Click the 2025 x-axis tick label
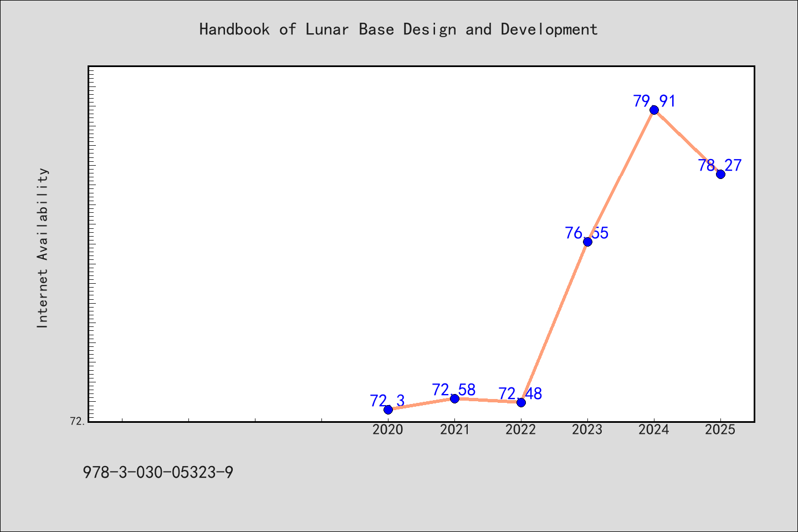The image size is (798, 532). pos(720,429)
